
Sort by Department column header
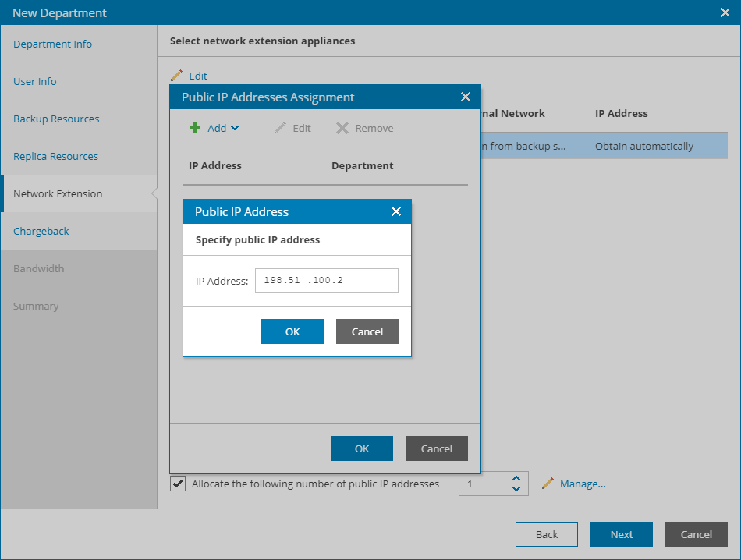(x=363, y=166)
